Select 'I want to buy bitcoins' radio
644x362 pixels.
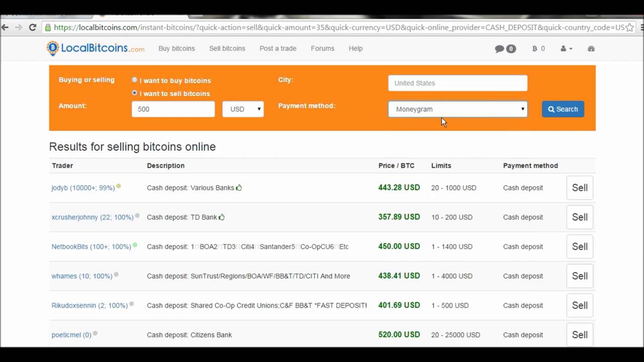coord(134,80)
